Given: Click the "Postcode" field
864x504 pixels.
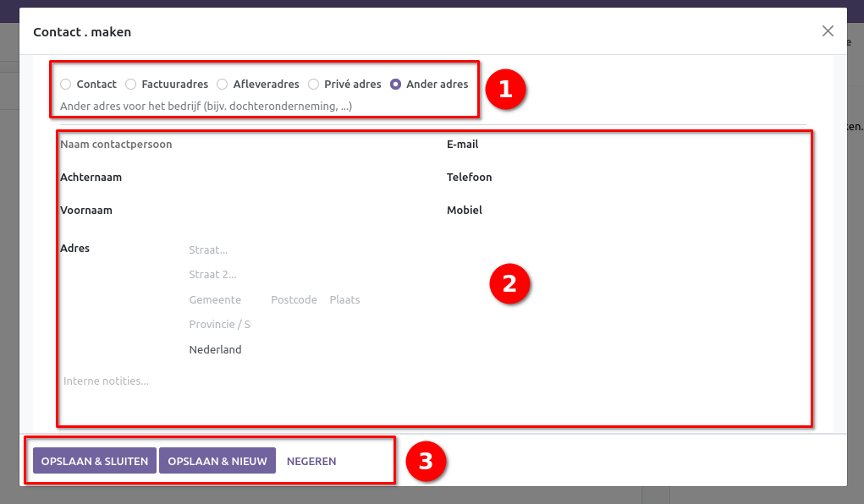Looking at the screenshot, I should 294,299.
